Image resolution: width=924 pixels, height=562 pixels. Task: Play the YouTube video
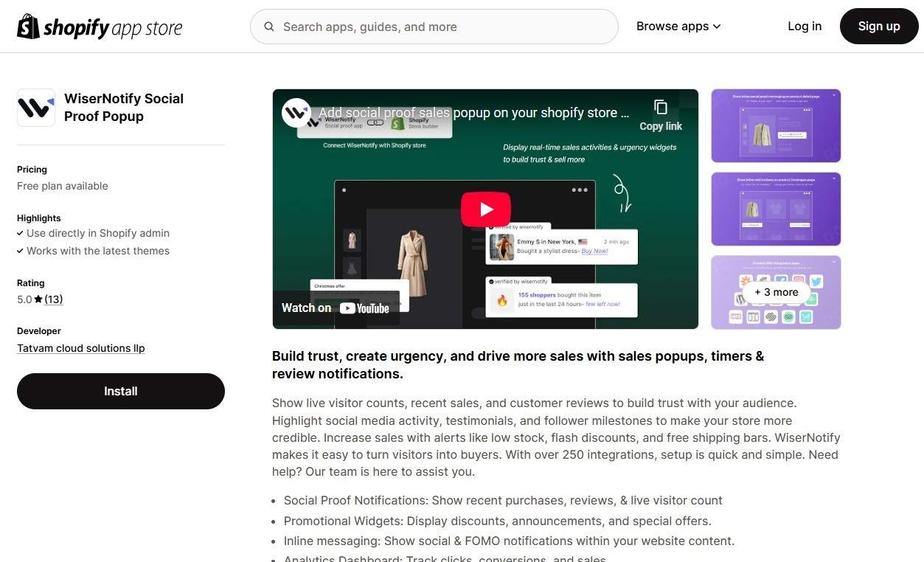coord(486,209)
